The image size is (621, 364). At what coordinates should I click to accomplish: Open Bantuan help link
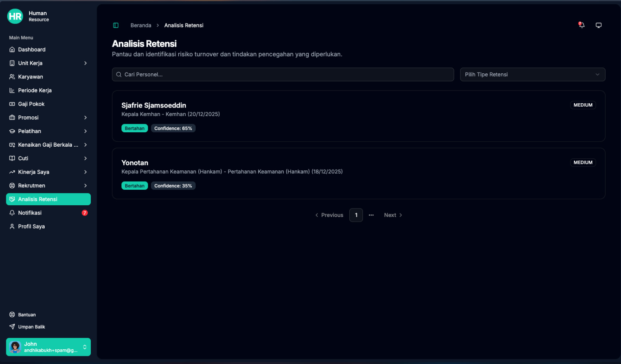(x=27, y=315)
